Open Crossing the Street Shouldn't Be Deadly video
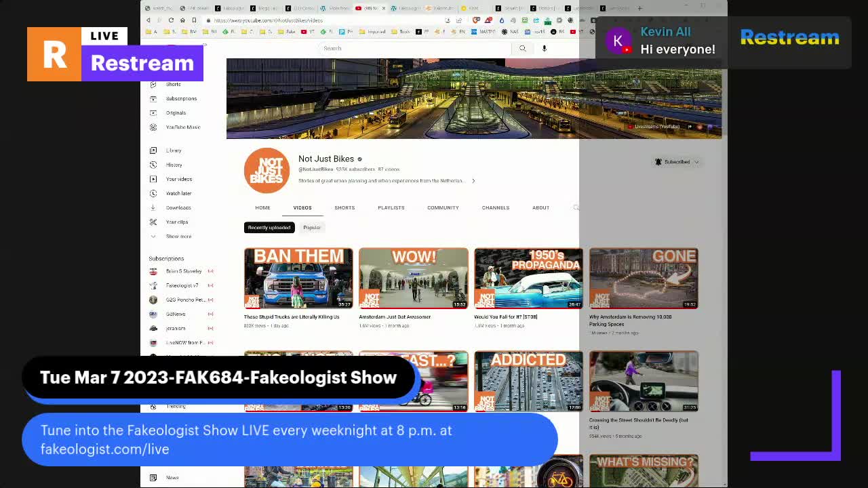The image size is (868, 488). [644, 381]
